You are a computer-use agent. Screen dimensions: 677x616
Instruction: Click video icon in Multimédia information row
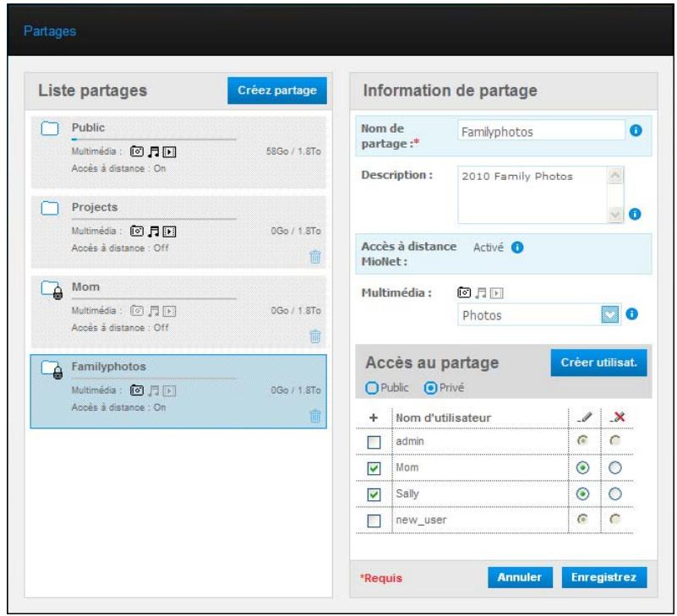pos(496,293)
